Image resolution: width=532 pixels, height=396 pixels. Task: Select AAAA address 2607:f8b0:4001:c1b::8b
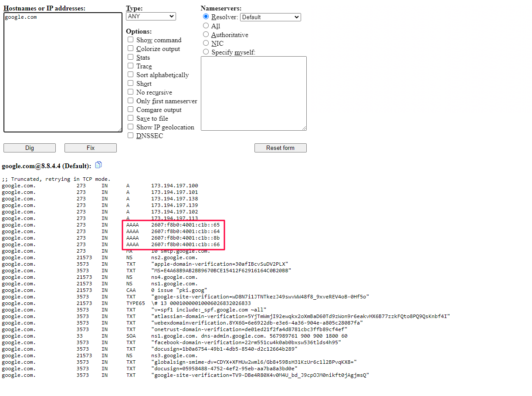coord(186,238)
